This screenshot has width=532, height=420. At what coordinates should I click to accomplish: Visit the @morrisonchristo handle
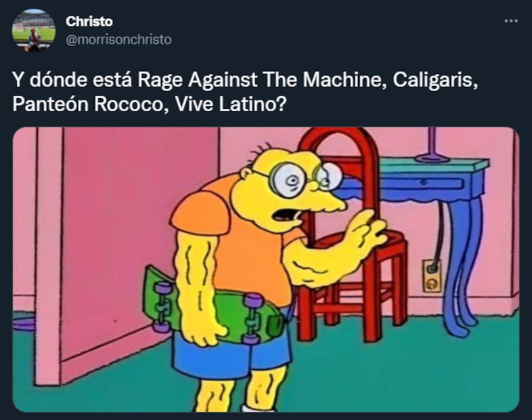[118, 40]
